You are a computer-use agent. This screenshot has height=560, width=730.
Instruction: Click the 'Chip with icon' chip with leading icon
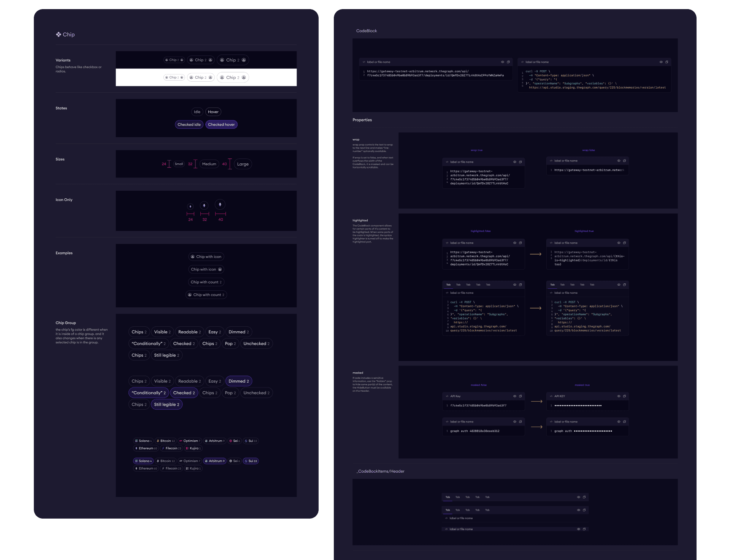click(206, 257)
